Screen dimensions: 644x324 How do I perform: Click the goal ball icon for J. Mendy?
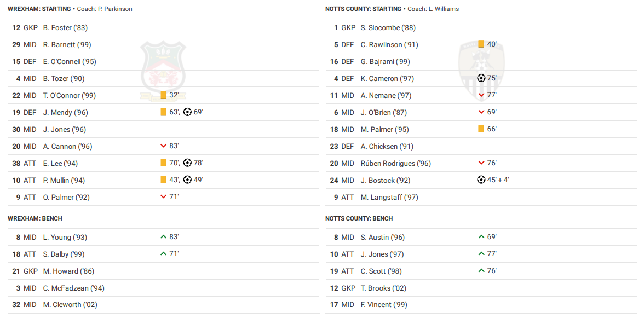click(187, 112)
